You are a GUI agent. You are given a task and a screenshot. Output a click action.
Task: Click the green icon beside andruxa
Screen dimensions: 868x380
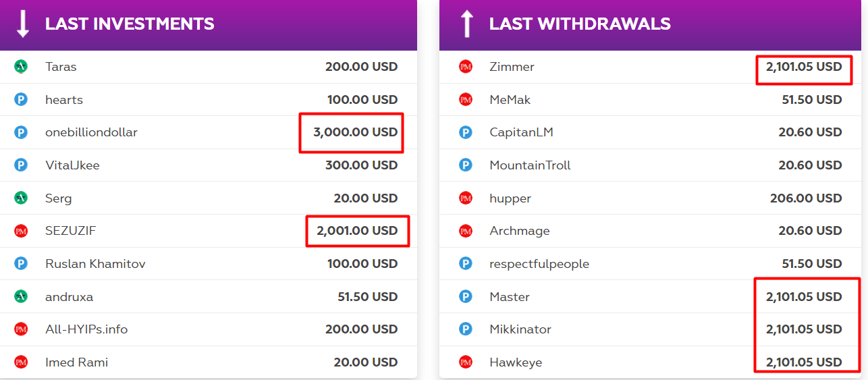tap(21, 296)
